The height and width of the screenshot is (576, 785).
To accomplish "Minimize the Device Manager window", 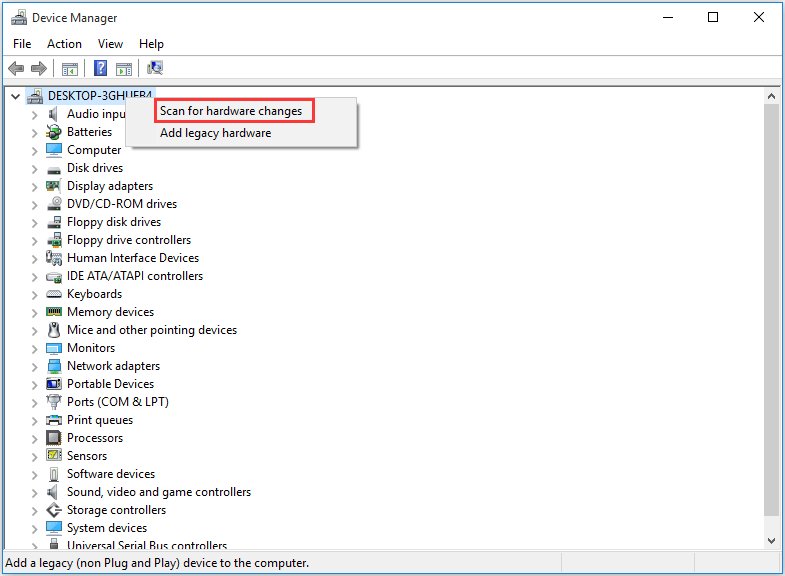I will click(668, 18).
